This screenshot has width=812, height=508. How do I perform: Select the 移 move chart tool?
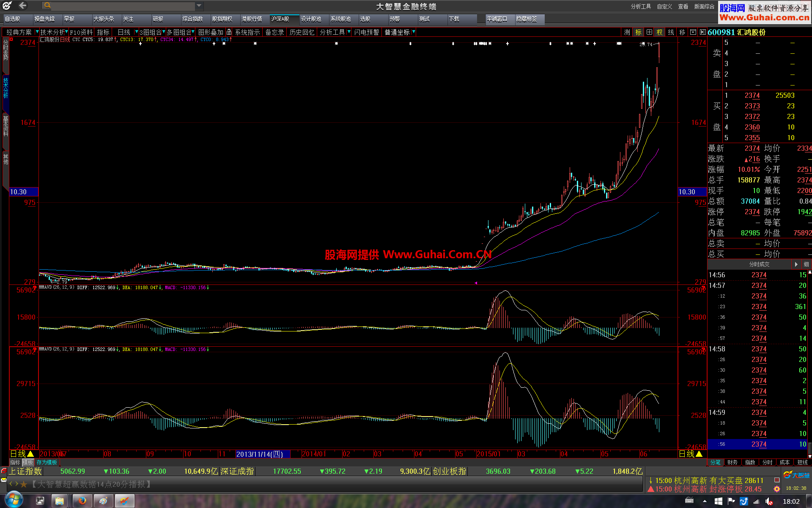tap(682, 32)
